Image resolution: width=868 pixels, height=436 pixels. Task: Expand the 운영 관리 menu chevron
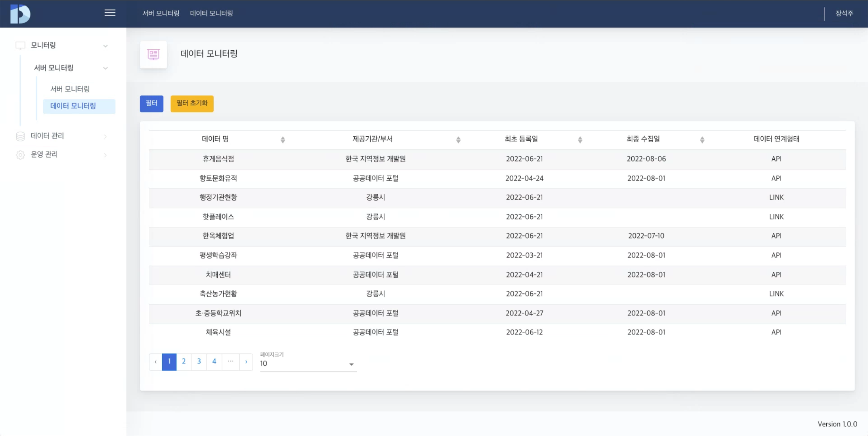tap(105, 155)
